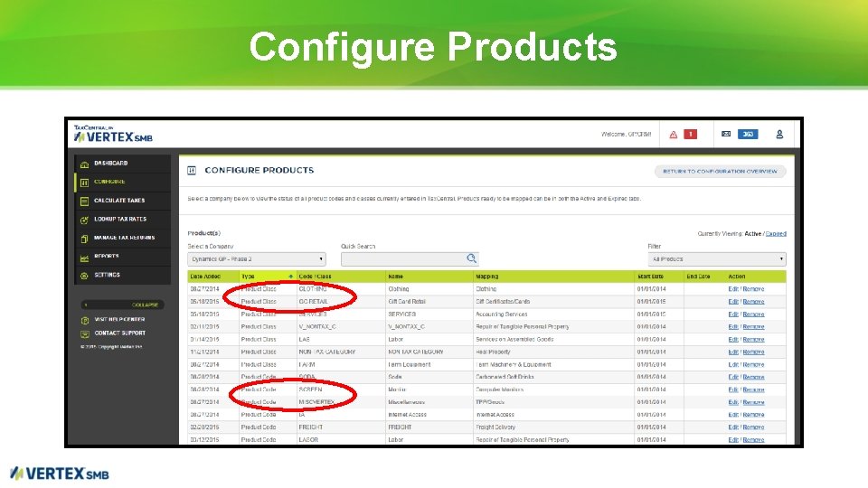Click the Settings gear icon in sidebar
Screen dimensions: 868x488
point(84,276)
